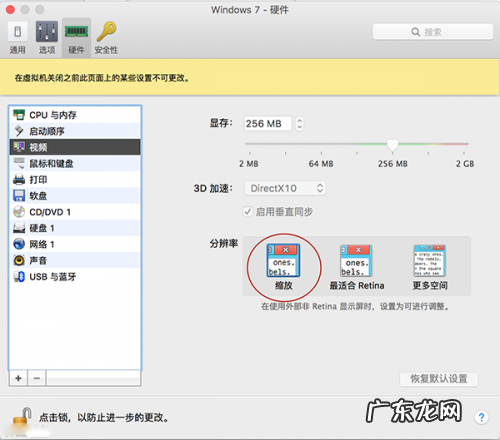Add hardware with the plus button

(18, 378)
